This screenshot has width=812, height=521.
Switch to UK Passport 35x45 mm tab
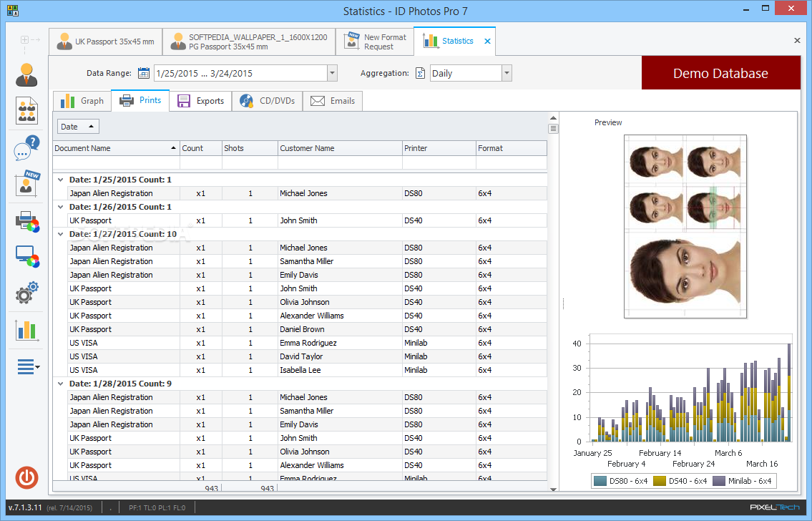pyautogui.click(x=106, y=42)
